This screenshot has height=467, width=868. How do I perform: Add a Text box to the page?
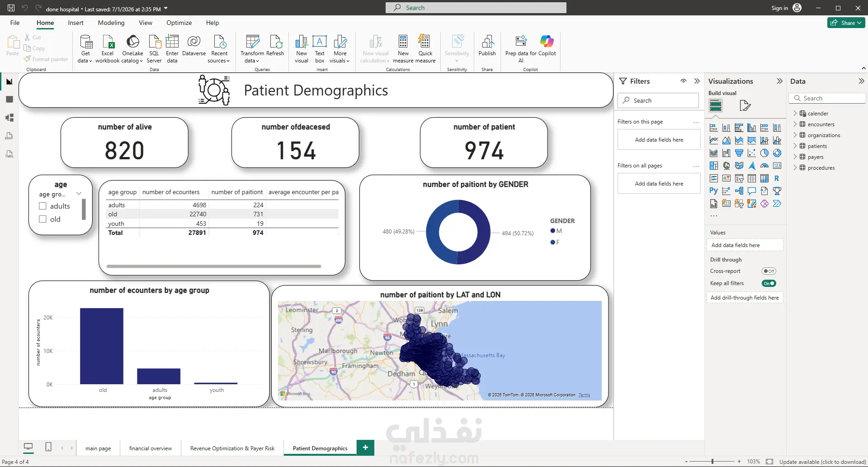320,49
